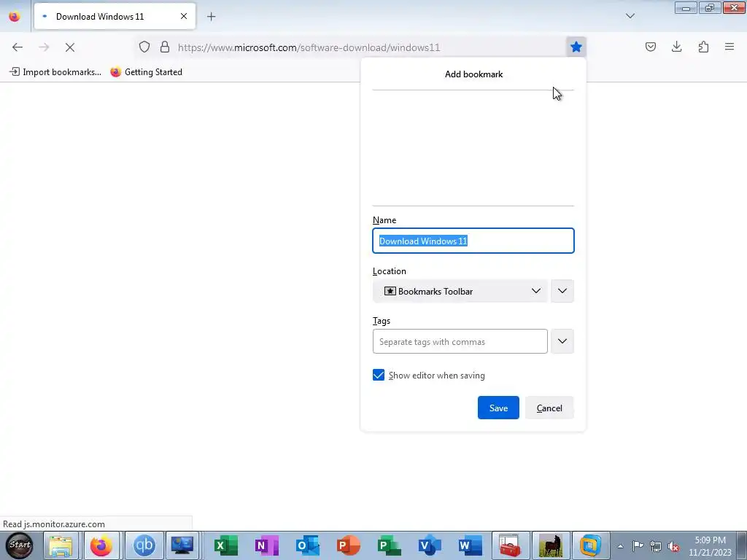Open tracking protection shield icon

tap(144, 47)
